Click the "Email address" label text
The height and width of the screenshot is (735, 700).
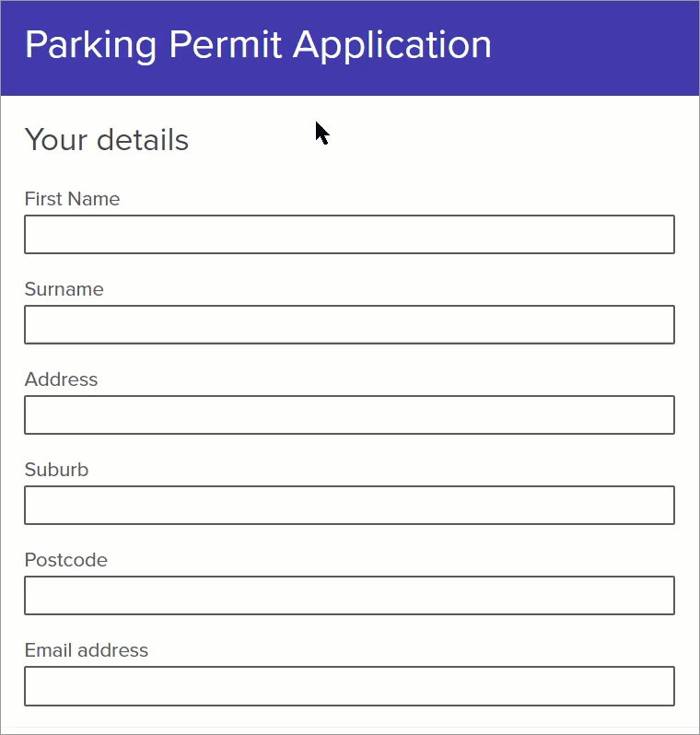(x=86, y=650)
